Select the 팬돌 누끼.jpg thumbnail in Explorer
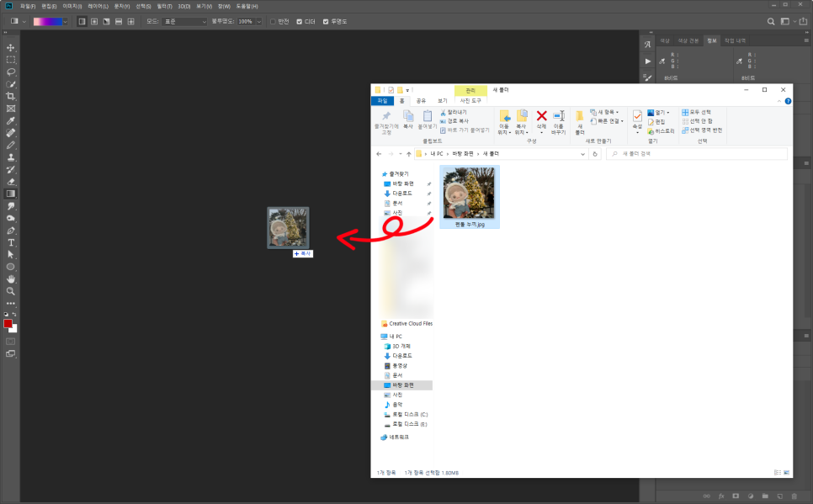Viewport: 813px width, 504px height. [x=469, y=196]
